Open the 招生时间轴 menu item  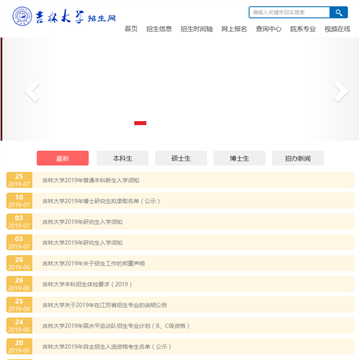coord(197,29)
